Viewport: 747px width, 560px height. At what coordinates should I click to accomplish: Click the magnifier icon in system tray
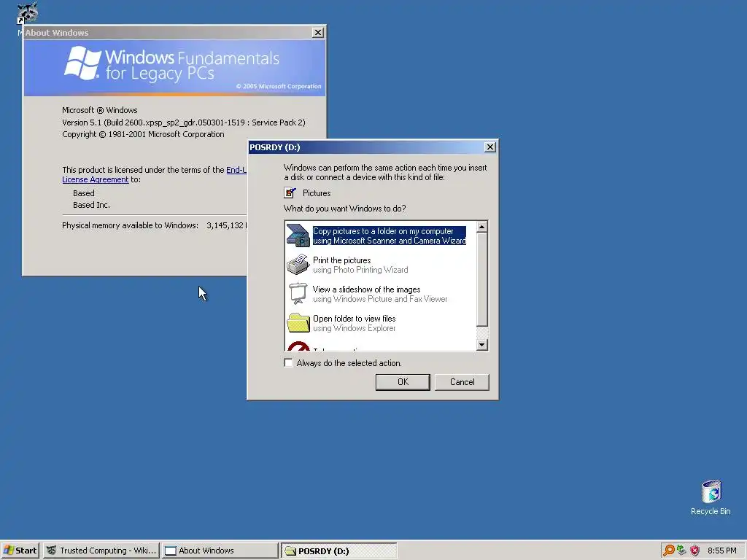pos(669,551)
